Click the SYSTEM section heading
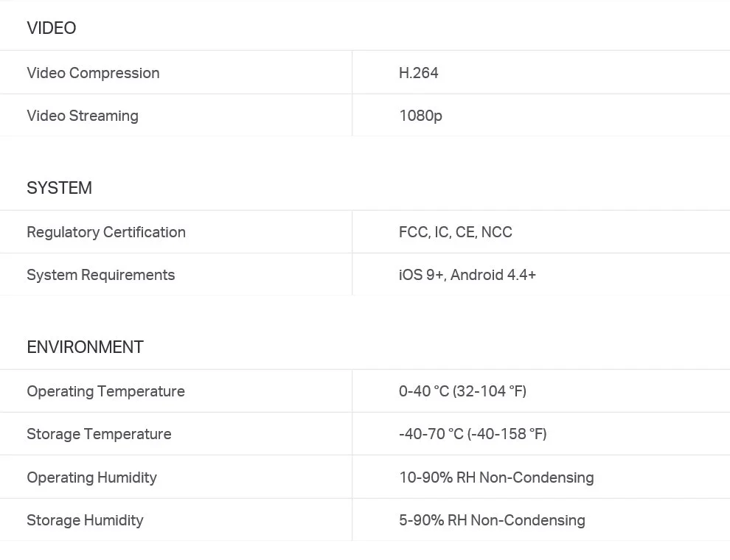This screenshot has width=730, height=560. pyautogui.click(x=59, y=188)
